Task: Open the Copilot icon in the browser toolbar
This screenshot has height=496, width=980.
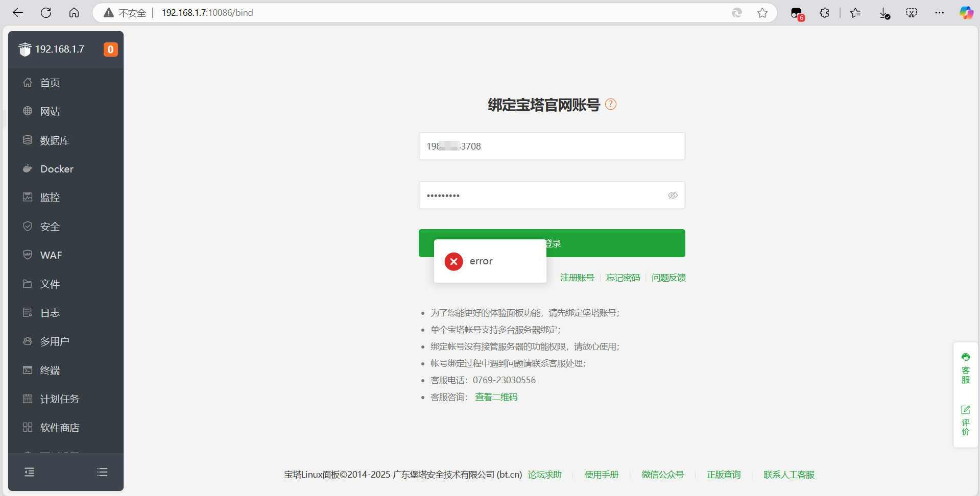Action: coord(966,13)
